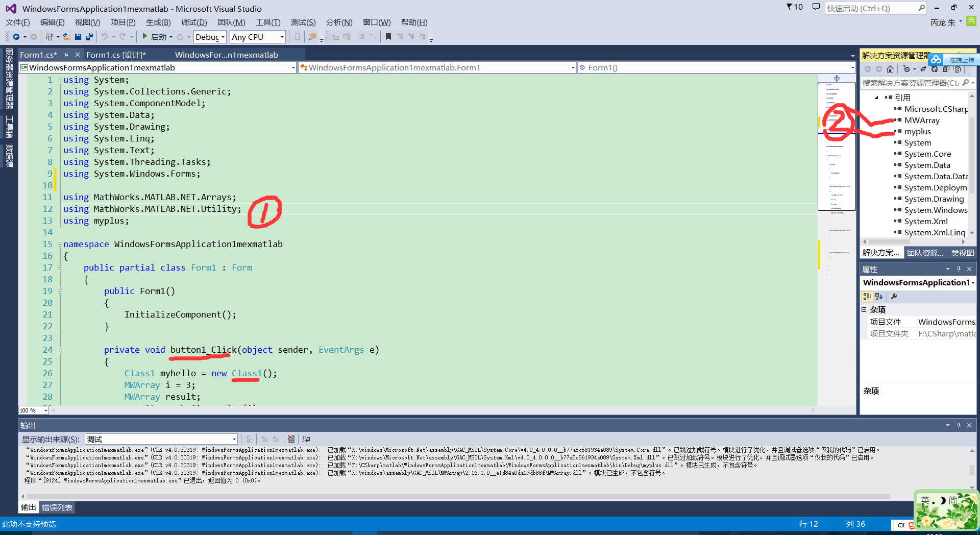
Task: Open the notifications flag icon showing 10
Action: (795, 7)
